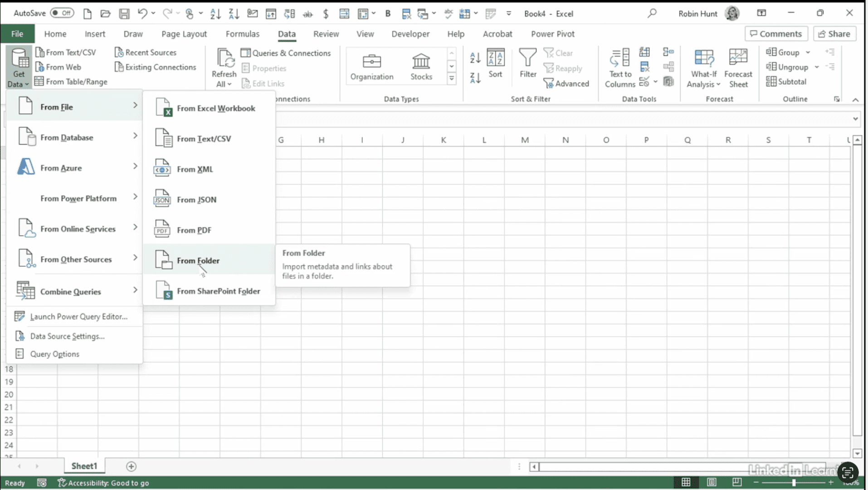Sort A to Z ascending
Viewport: 868px width, 490px height.
475,58
